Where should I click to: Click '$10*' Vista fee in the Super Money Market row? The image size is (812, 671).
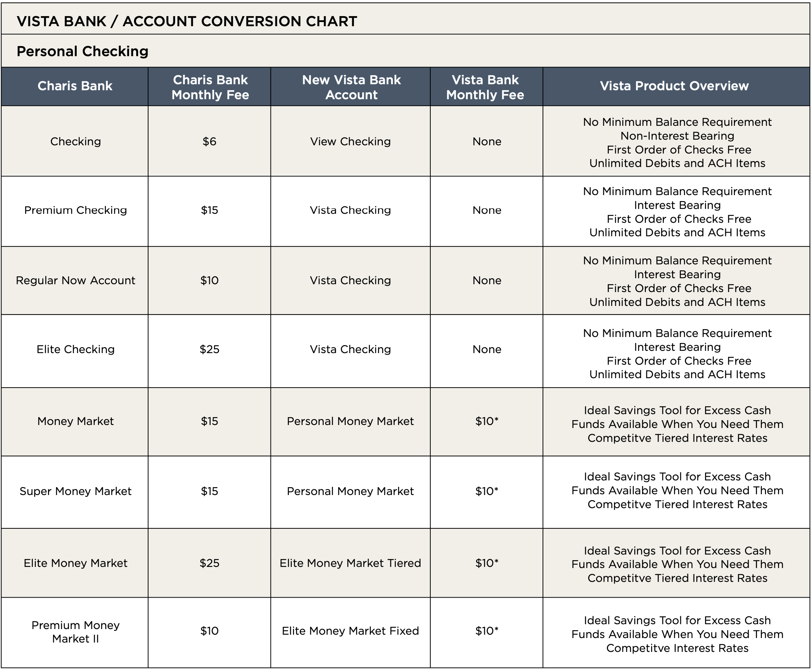487,491
